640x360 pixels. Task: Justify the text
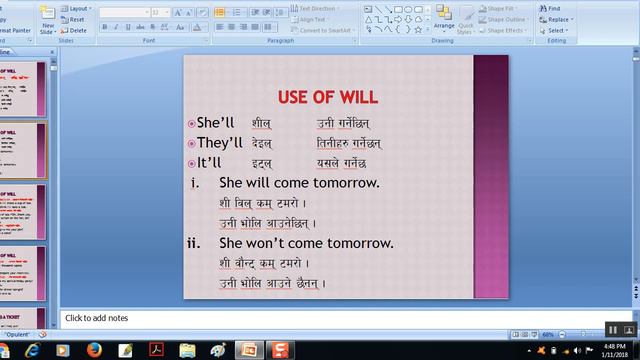(256, 27)
